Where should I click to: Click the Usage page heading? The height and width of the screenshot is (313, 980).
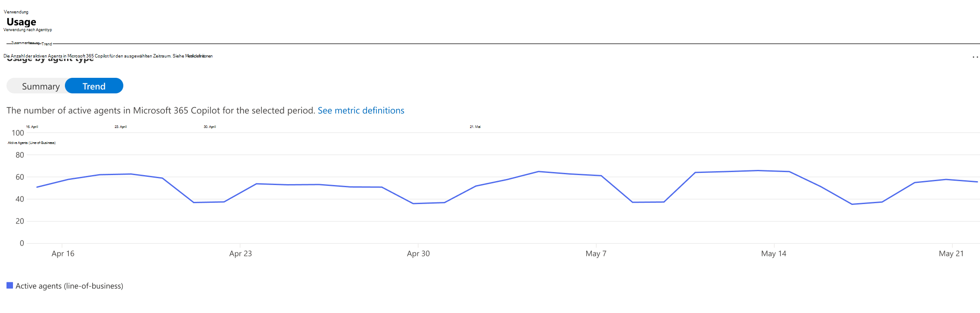click(x=21, y=22)
